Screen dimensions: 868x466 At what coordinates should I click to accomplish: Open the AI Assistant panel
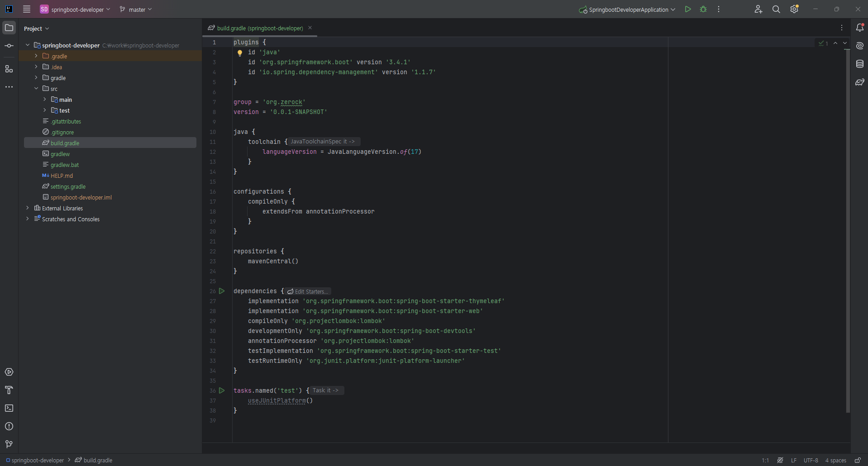click(860, 46)
